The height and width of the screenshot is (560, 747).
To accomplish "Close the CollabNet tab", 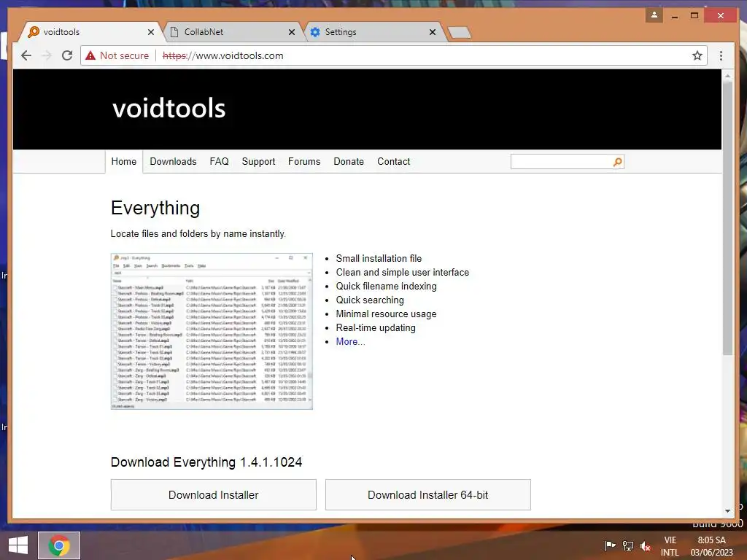I will (292, 32).
